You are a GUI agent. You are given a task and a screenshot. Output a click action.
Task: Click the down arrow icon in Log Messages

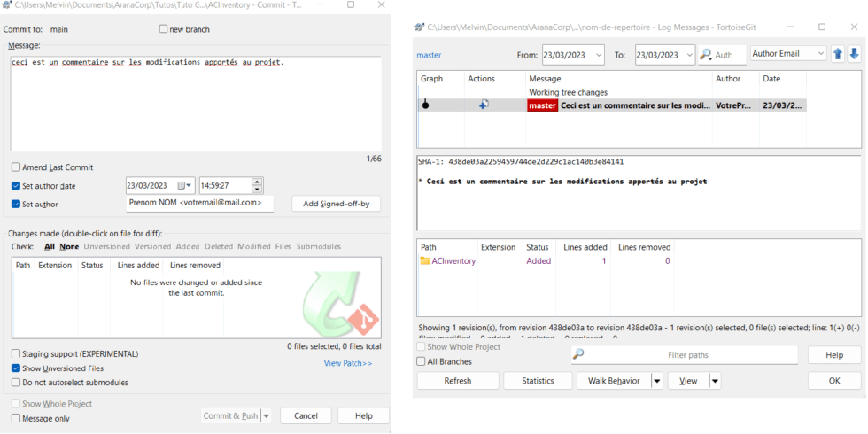coord(854,54)
